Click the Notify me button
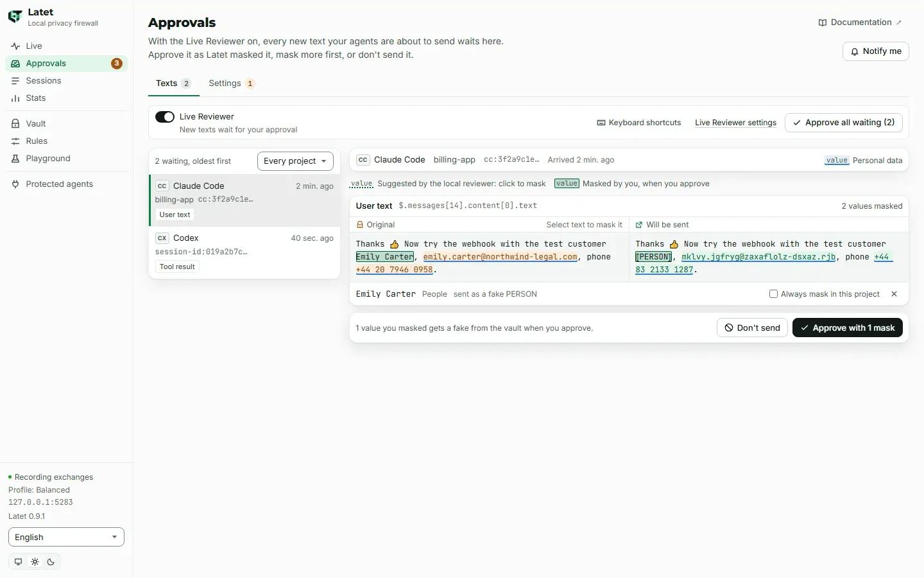Image resolution: width=924 pixels, height=578 pixels. coord(875,51)
